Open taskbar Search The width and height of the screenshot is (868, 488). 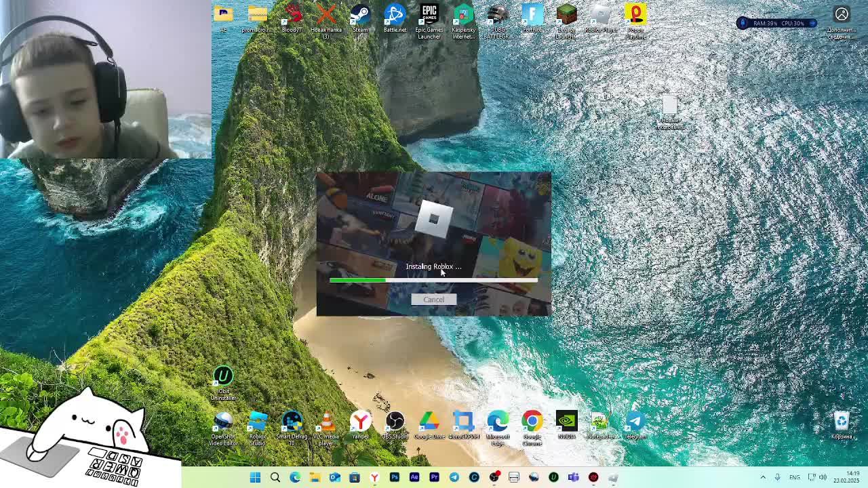pyautogui.click(x=275, y=478)
